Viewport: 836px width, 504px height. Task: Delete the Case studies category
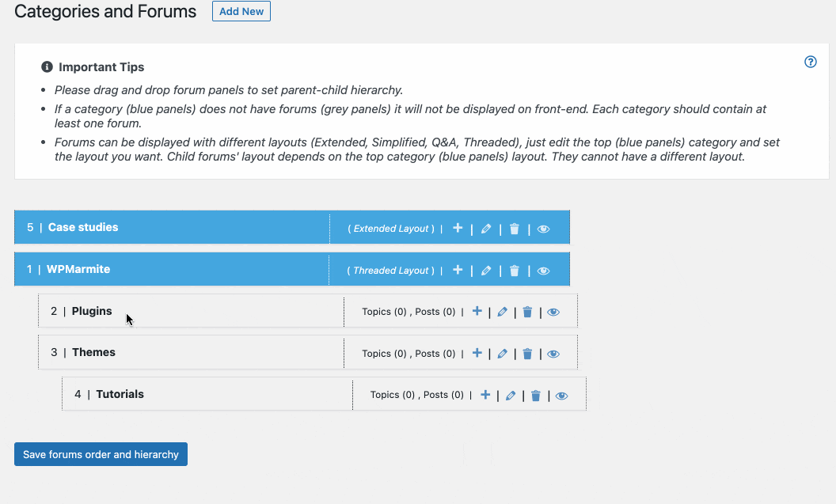(515, 229)
